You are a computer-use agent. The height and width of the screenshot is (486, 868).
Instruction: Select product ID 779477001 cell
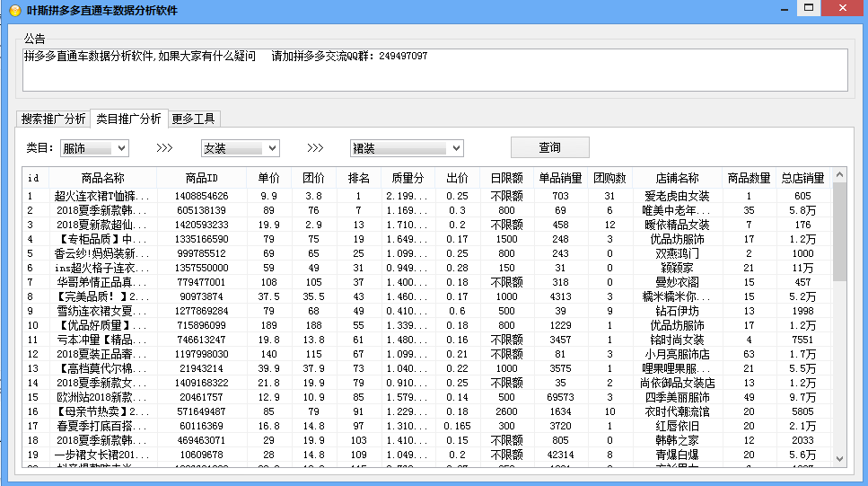[x=201, y=282]
